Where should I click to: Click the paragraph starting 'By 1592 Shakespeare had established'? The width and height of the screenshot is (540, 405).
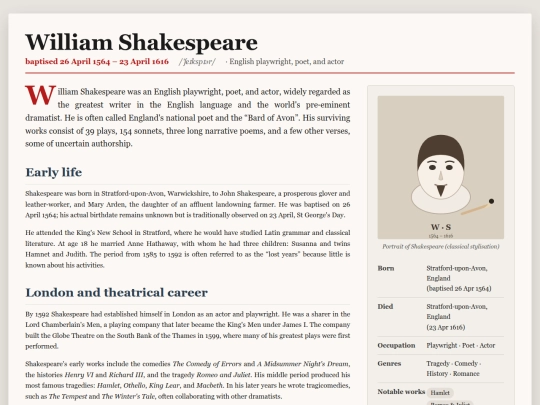[x=188, y=330]
